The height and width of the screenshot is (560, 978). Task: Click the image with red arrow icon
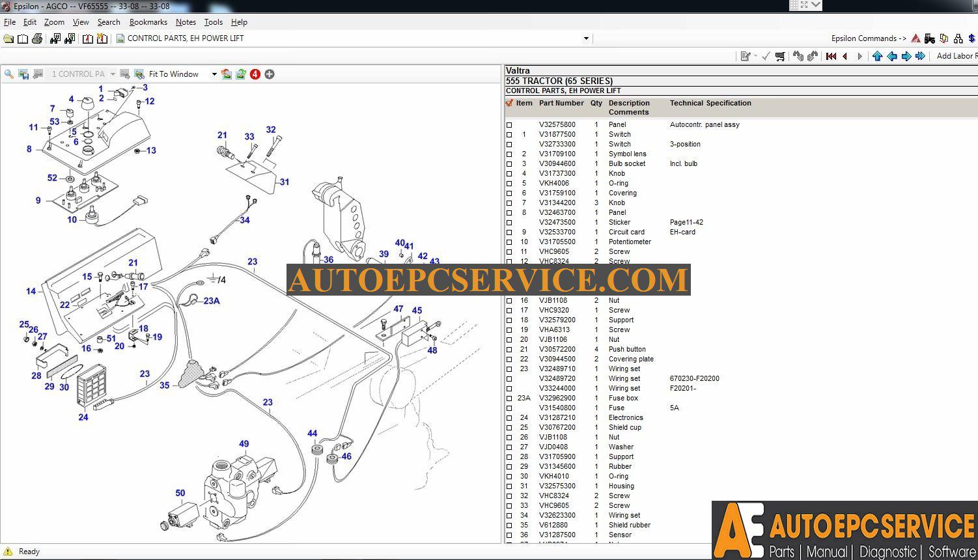pyautogui.click(x=227, y=74)
